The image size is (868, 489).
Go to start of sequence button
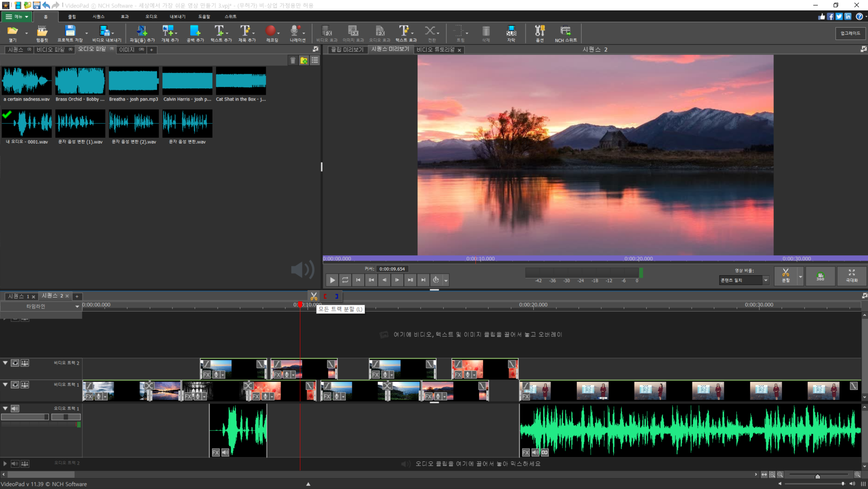(358, 280)
